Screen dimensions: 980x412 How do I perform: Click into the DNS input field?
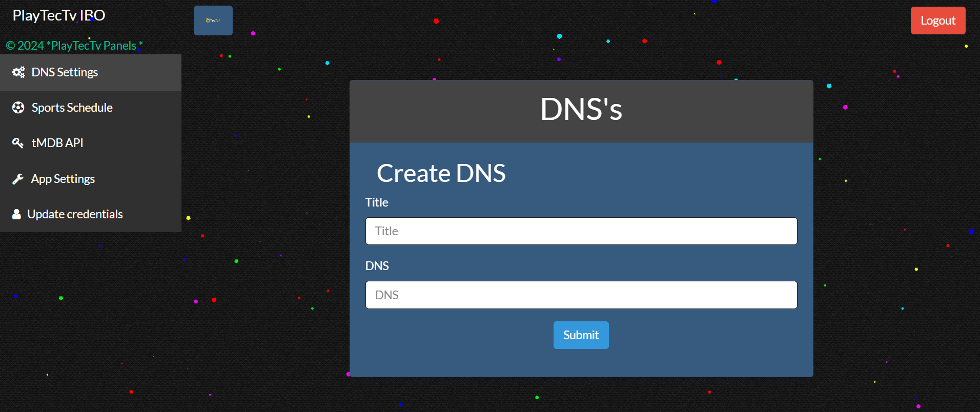581,295
